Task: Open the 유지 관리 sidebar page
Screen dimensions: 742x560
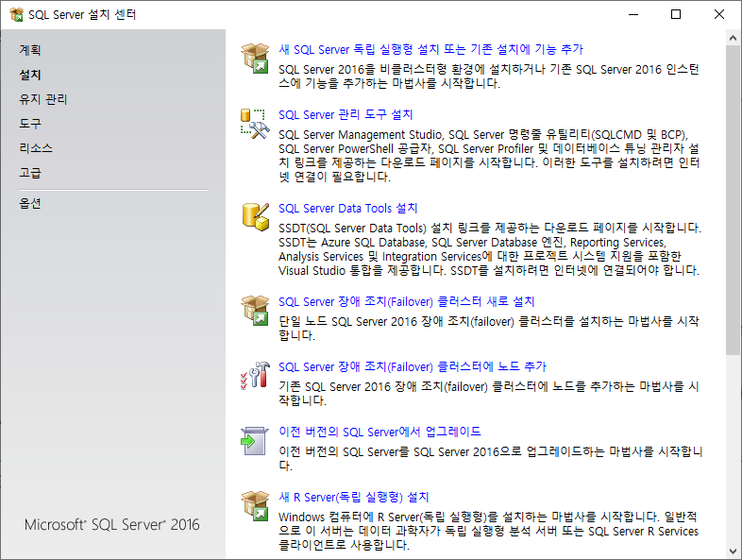Action: (x=43, y=99)
